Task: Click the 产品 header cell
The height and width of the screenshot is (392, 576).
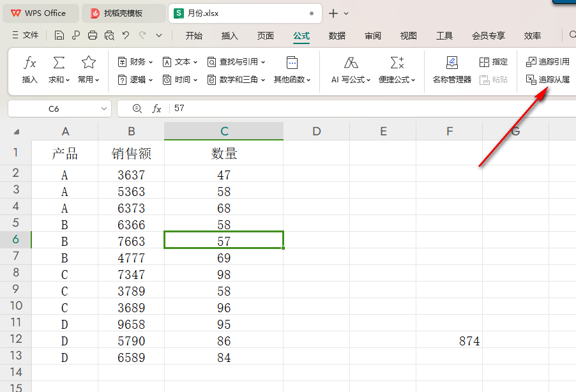Action: point(65,153)
